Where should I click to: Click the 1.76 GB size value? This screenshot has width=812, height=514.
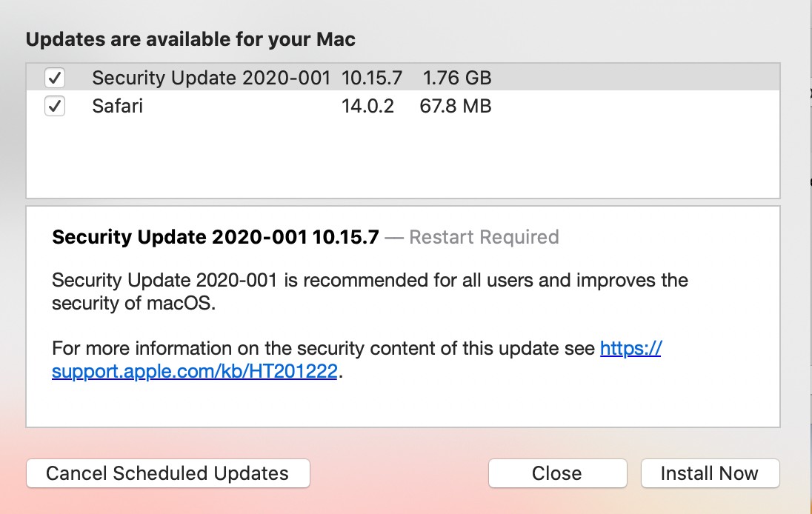457,78
